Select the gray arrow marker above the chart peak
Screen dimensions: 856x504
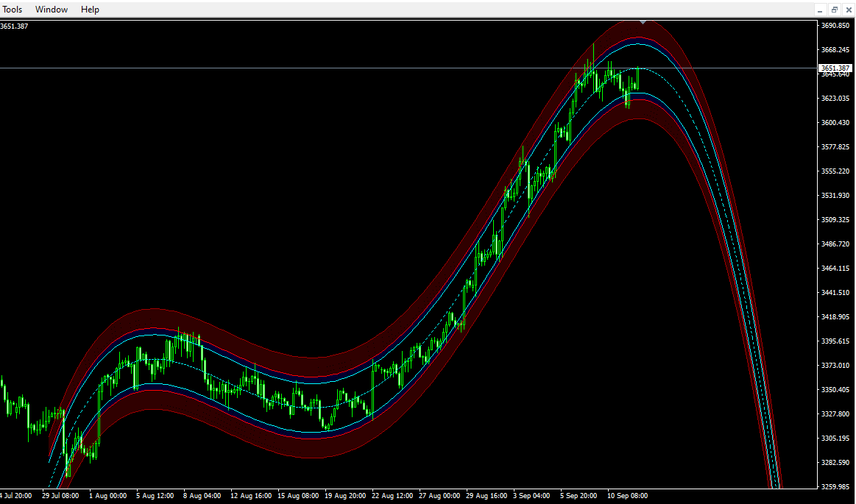tap(642, 23)
